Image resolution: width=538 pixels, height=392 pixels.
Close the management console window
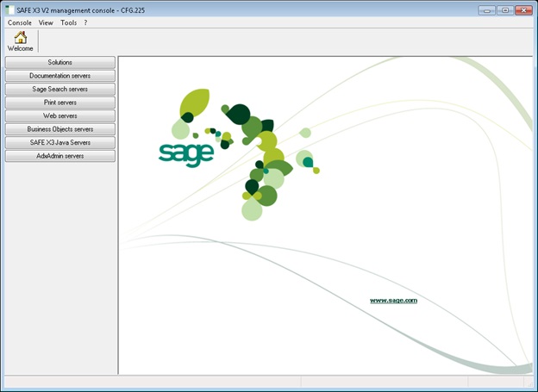523,10
